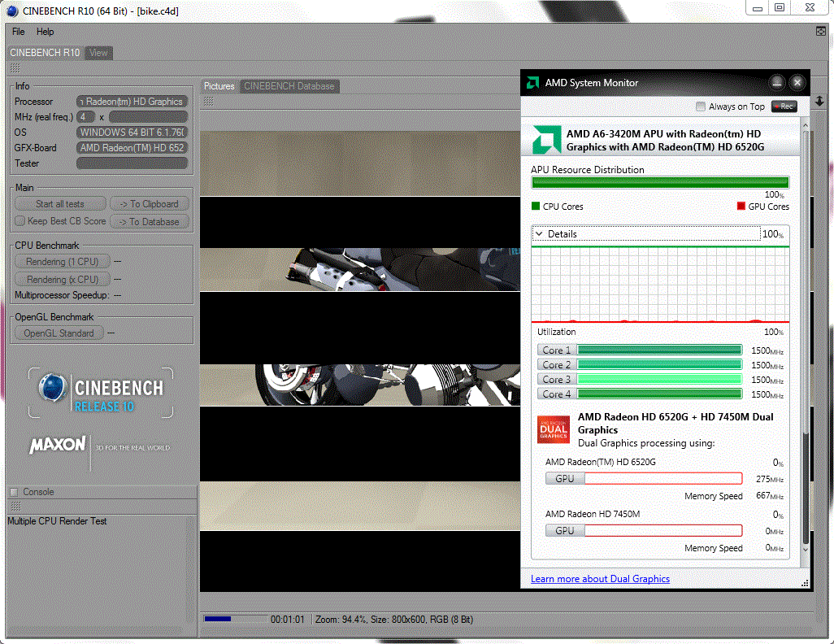The width and height of the screenshot is (834, 644).
Task: Click the grip handle under the Console header
Action: click(16, 506)
